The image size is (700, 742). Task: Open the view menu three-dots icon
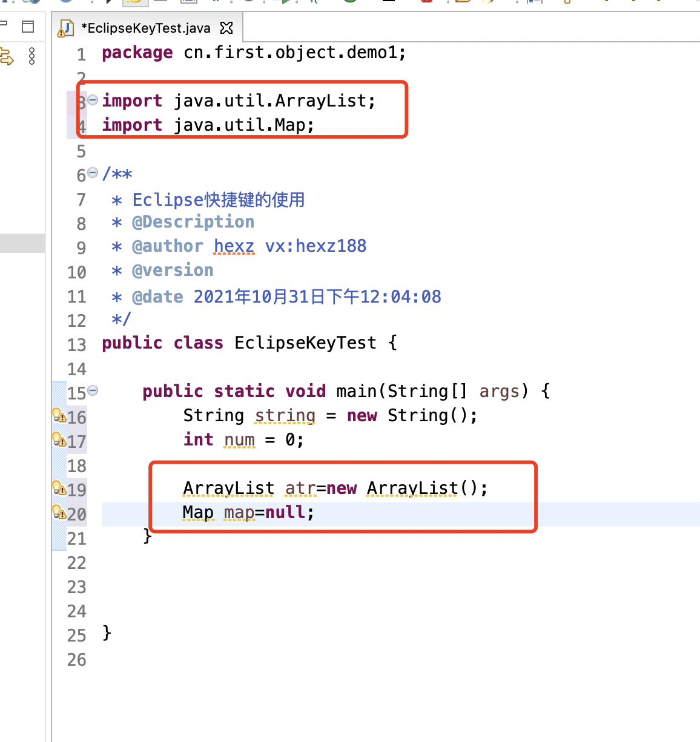tap(32, 56)
